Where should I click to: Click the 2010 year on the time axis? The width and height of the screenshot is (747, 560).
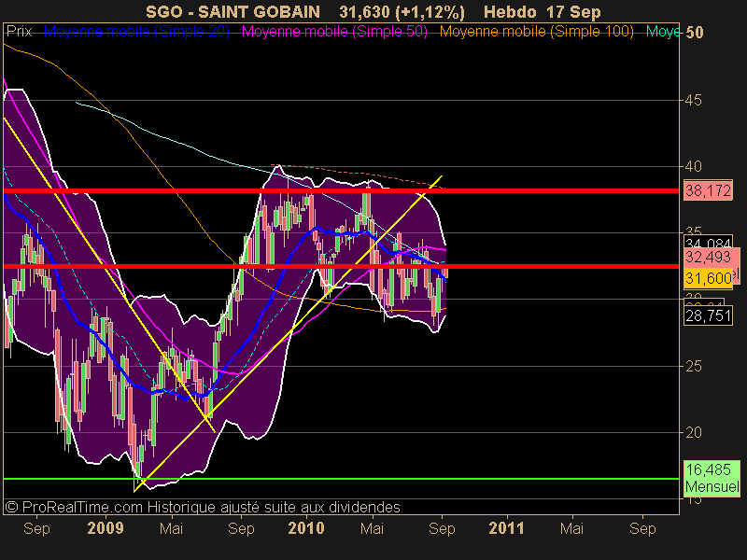(x=306, y=528)
